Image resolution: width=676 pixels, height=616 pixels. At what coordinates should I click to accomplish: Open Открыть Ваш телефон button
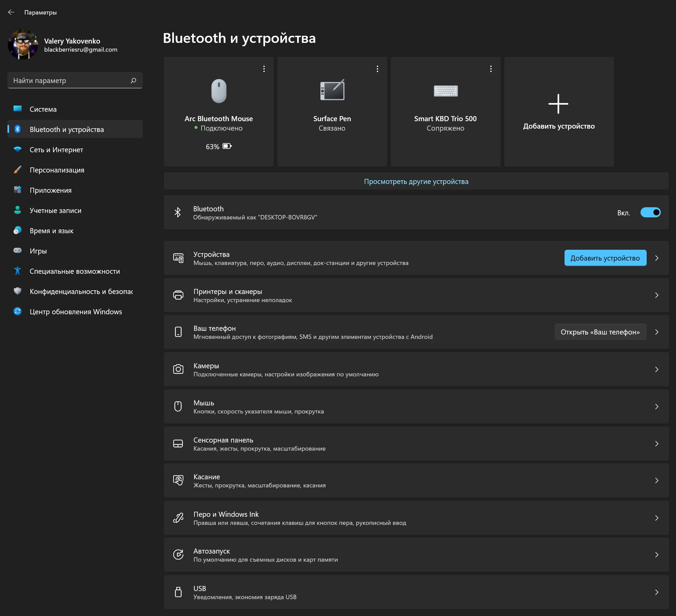[x=599, y=332]
